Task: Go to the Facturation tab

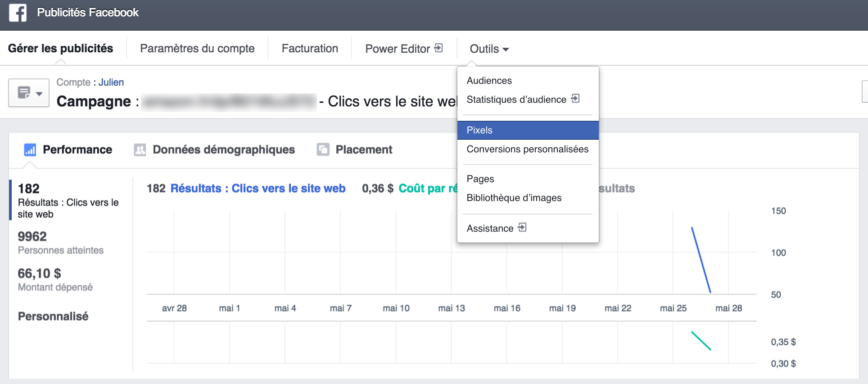Action: [310, 48]
